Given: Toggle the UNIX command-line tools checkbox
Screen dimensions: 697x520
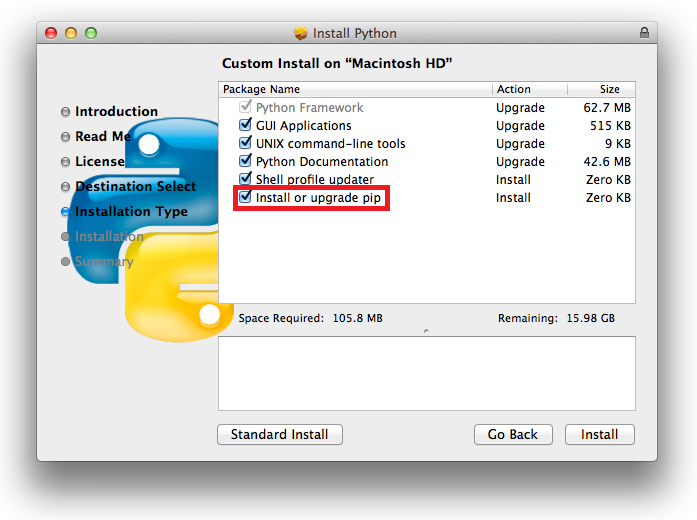Looking at the screenshot, I should pos(245,143).
